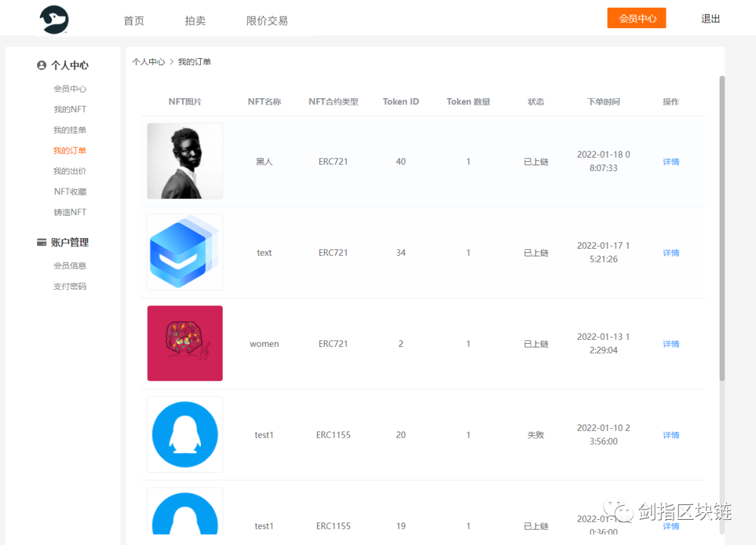Image resolution: width=756 pixels, height=545 pixels.
Task: Select 我的出价 from the sidebar
Action: pyautogui.click(x=70, y=170)
